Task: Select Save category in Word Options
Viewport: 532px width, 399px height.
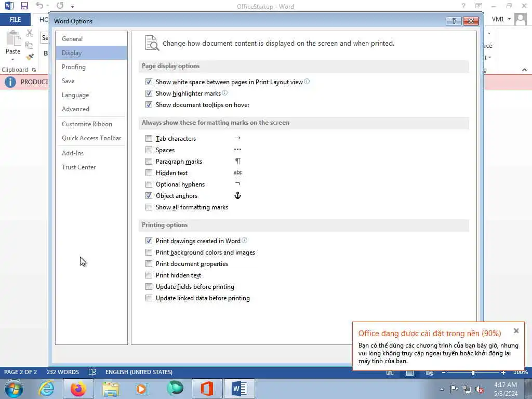Action: 91,81
